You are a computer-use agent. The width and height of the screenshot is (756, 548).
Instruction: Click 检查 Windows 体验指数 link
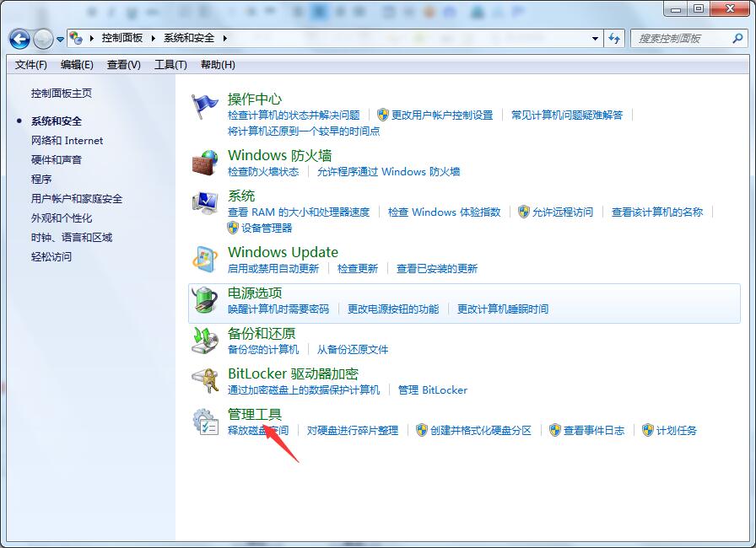444,212
